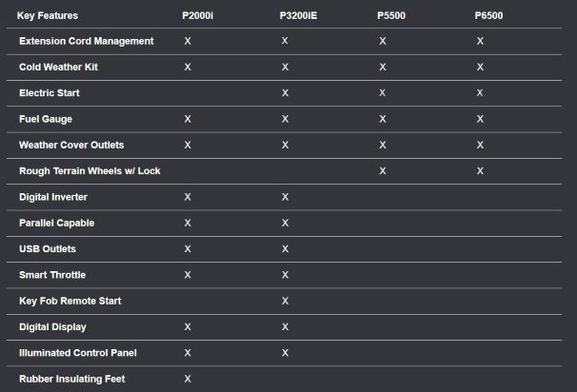Click the X for P3200iE Key Fob Remote Start
Image resolution: width=577 pixels, height=392 pixels.
click(x=285, y=301)
